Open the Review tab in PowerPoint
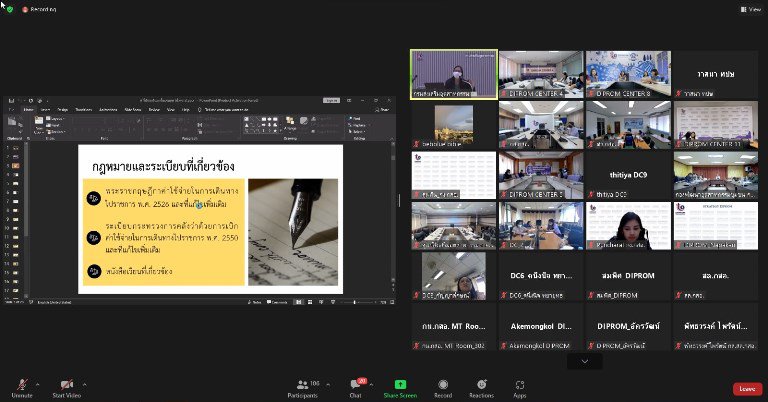Viewport: 768px width, 402px height. click(154, 109)
